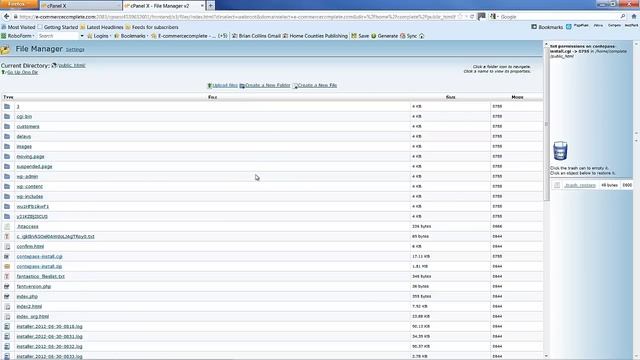Click the Type column header
The width and height of the screenshot is (640, 360).
(8, 97)
